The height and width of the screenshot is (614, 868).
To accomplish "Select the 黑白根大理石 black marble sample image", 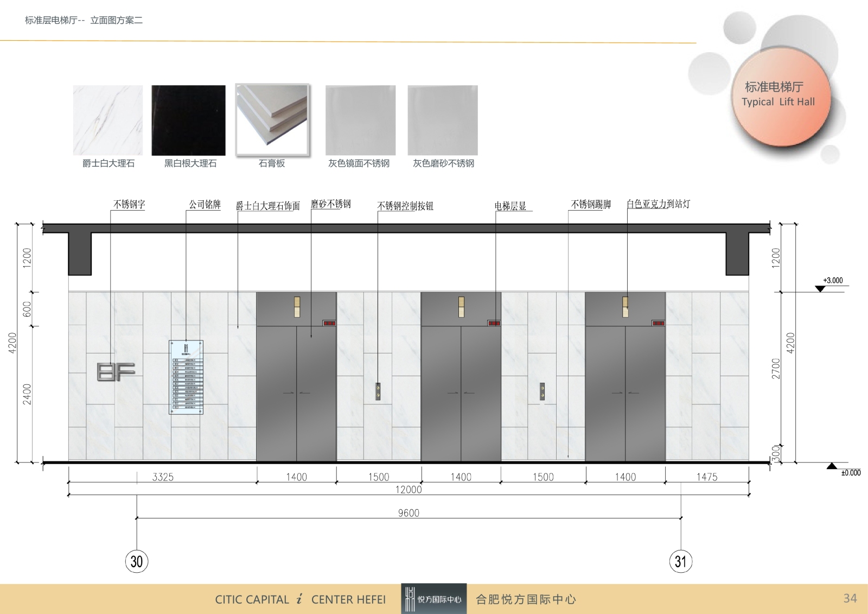I will tap(188, 120).
